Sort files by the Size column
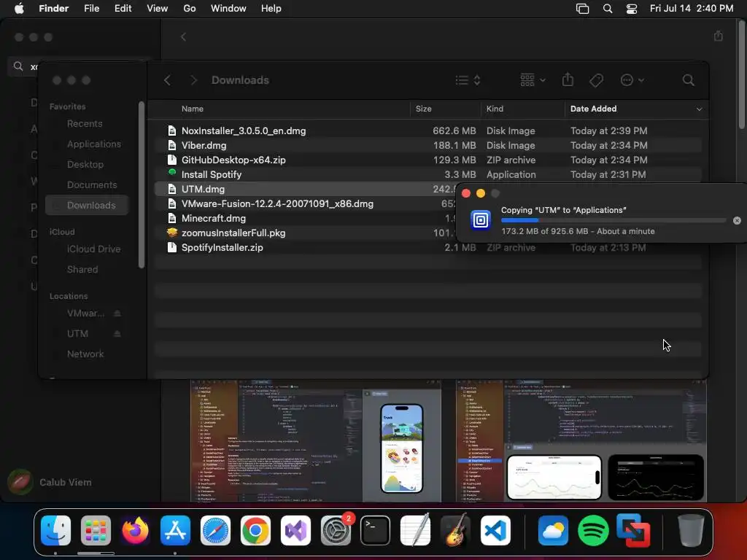This screenshot has height=560, width=747. pos(423,109)
